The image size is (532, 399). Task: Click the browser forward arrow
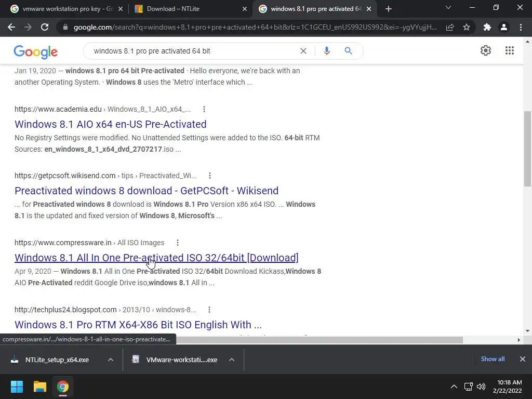click(x=28, y=27)
